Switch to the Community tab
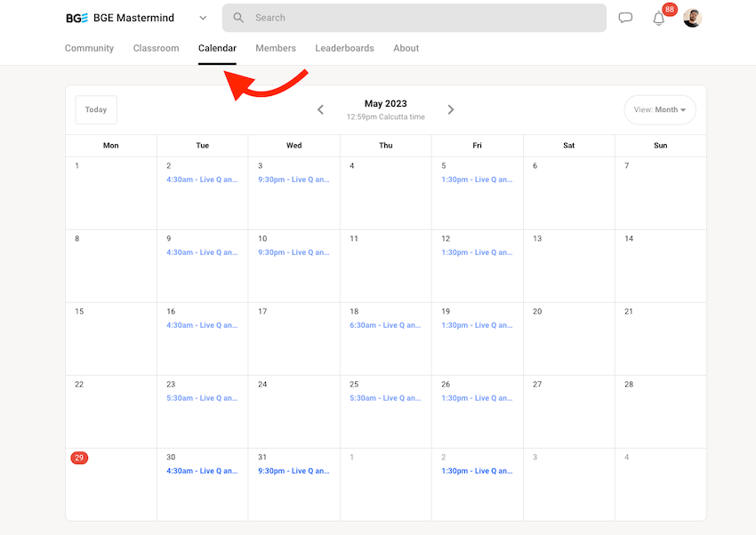This screenshot has height=535, width=756. [89, 48]
